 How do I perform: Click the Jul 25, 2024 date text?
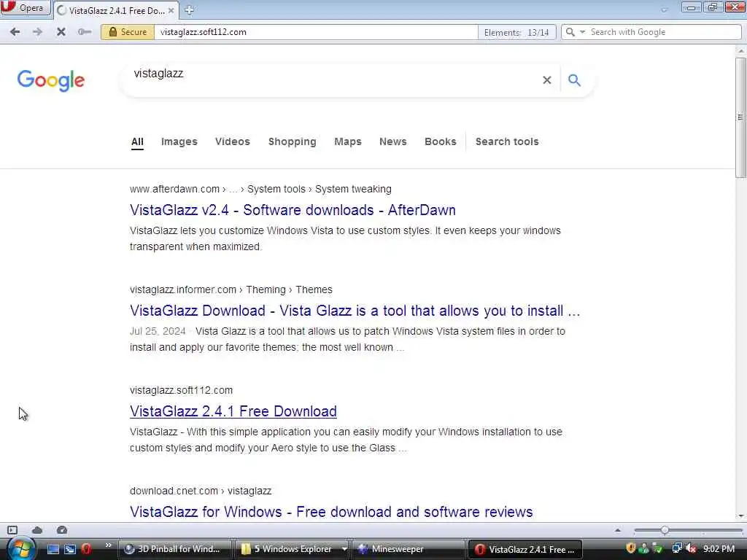pos(158,332)
